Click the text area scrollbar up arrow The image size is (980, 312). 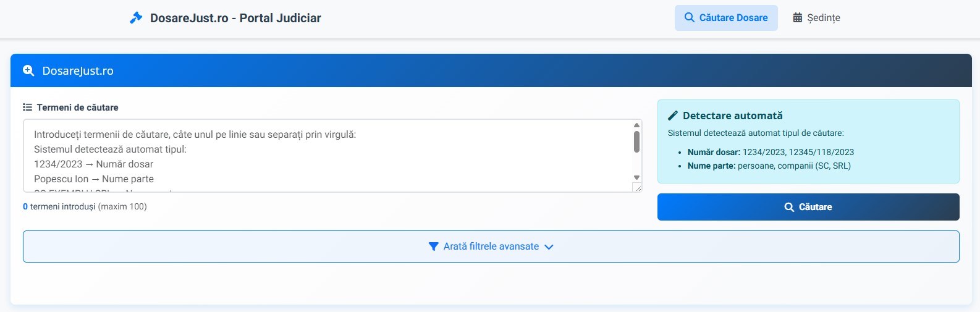tap(636, 125)
